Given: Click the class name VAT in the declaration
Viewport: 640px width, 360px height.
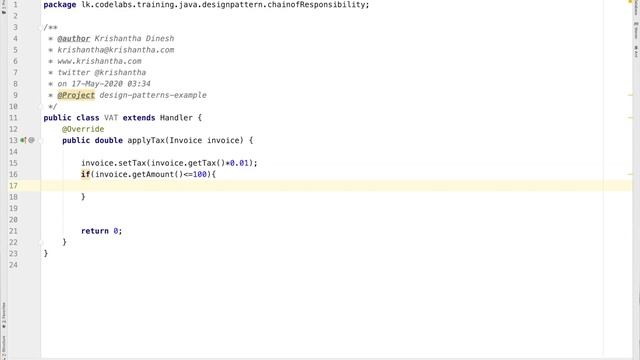Looking at the screenshot, I should tap(111, 118).
